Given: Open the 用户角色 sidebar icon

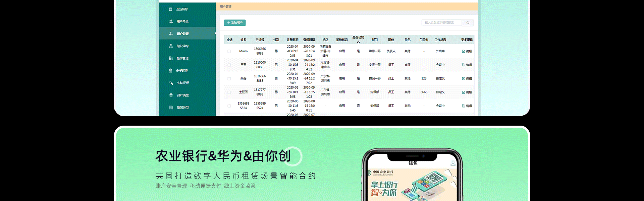Looking at the screenshot, I should click(171, 21).
